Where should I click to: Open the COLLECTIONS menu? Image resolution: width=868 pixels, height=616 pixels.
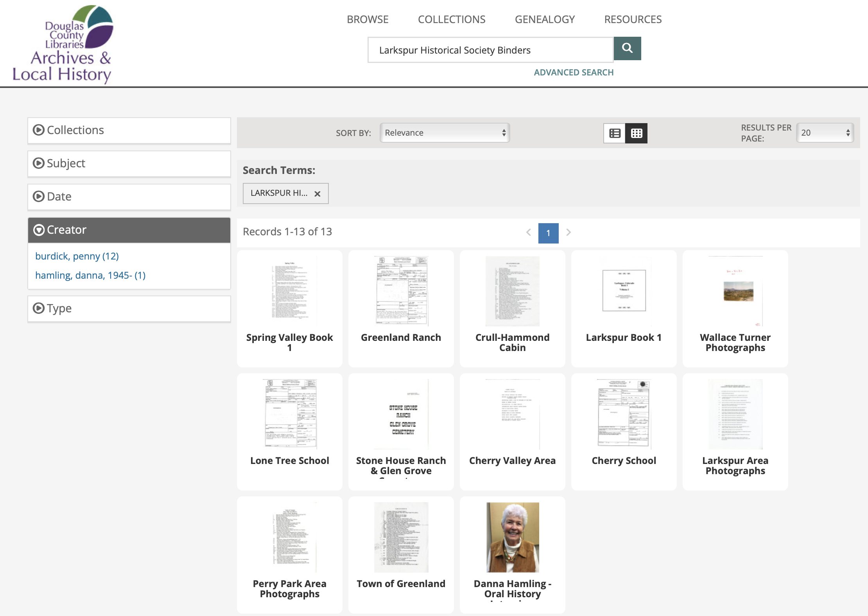pos(452,20)
